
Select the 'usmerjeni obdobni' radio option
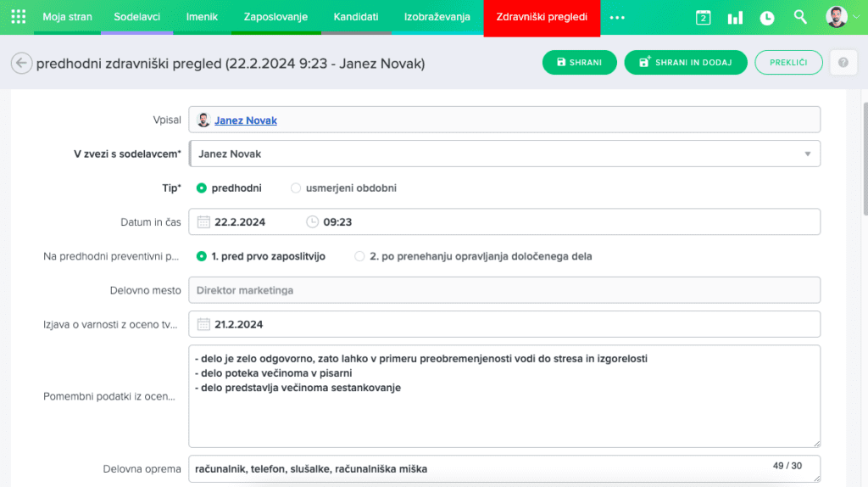pyautogui.click(x=296, y=188)
